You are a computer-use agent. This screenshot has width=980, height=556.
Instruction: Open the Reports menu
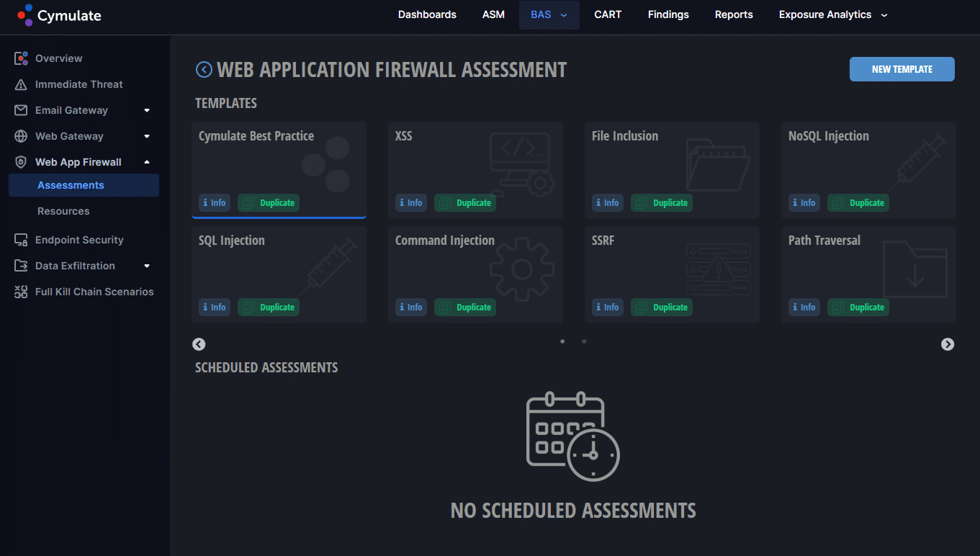pyautogui.click(x=734, y=14)
